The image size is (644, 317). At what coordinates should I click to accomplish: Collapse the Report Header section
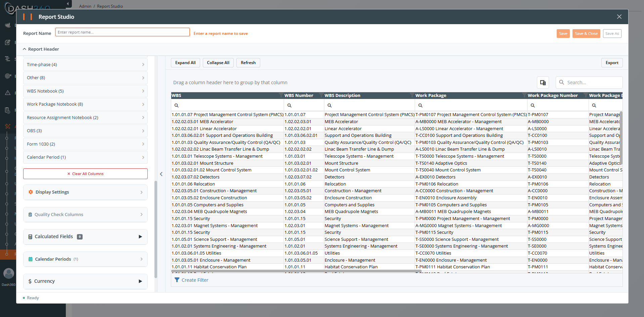(x=41, y=49)
